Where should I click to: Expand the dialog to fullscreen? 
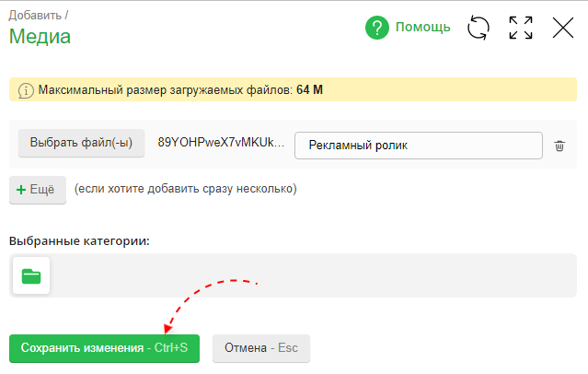click(x=521, y=28)
